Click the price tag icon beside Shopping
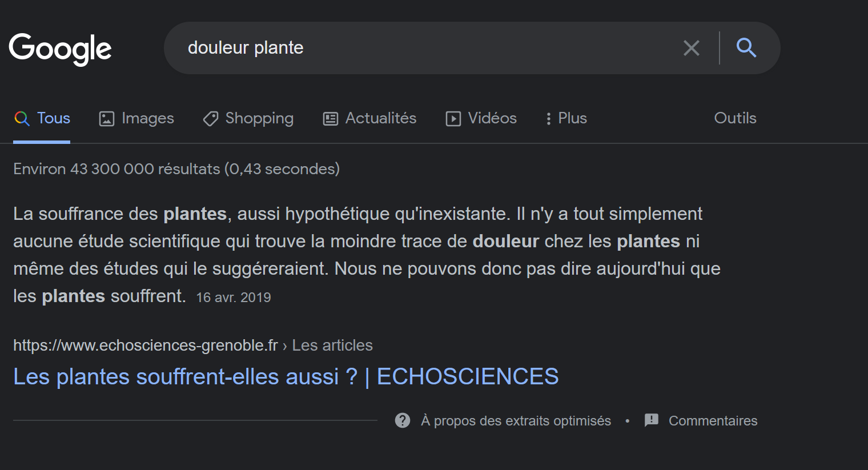Viewport: 868px width, 470px height. coord(211,119)
